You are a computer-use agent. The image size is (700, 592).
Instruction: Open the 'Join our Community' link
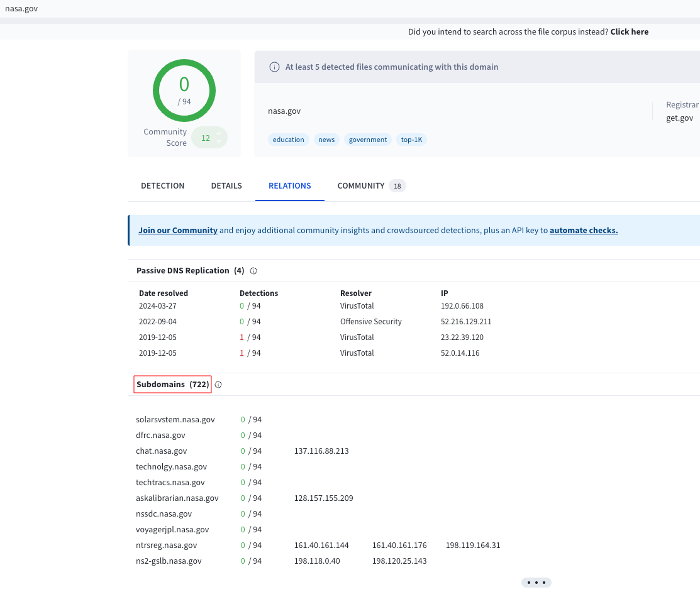pos(178,231)
